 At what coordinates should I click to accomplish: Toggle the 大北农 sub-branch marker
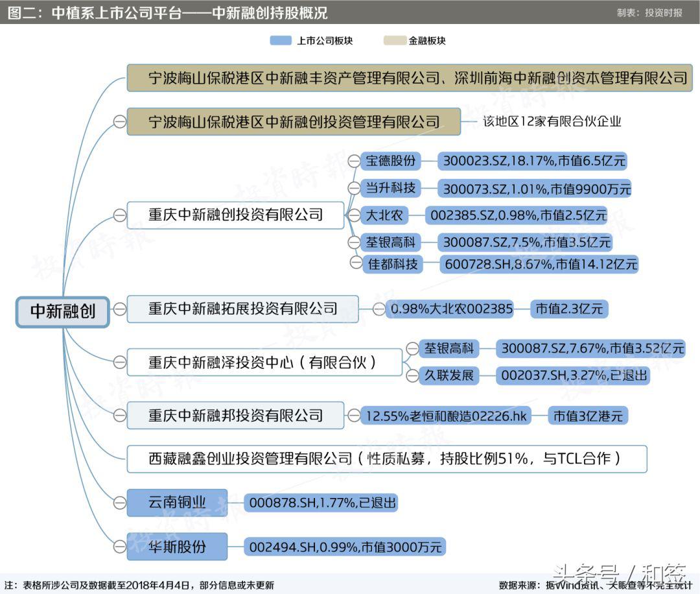point(354,215)
